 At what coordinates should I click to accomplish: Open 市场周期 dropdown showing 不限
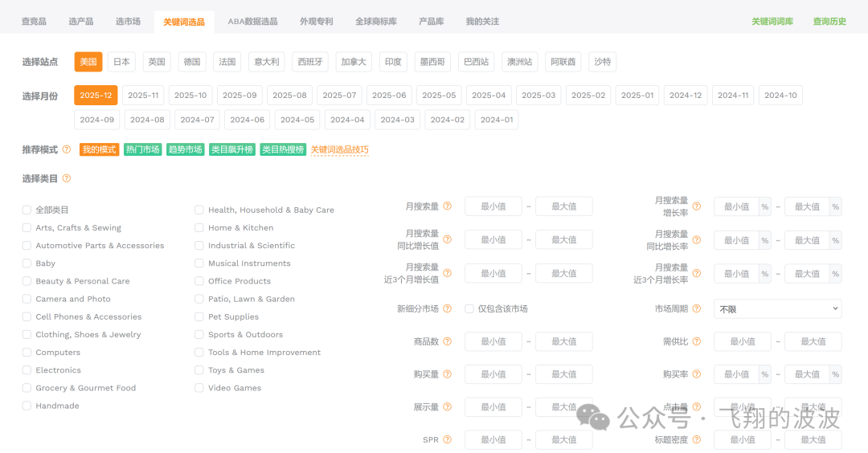[x=778, y=308]
